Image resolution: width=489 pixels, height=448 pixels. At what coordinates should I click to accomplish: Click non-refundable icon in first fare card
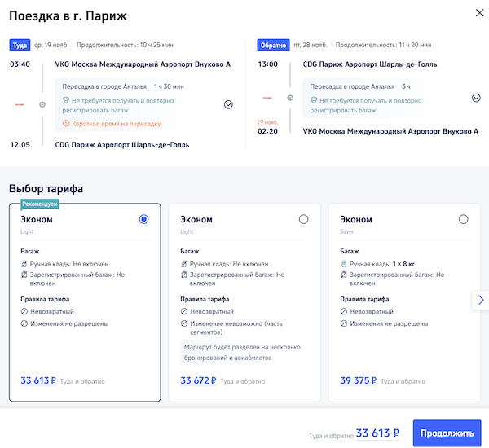click(24, 312)
